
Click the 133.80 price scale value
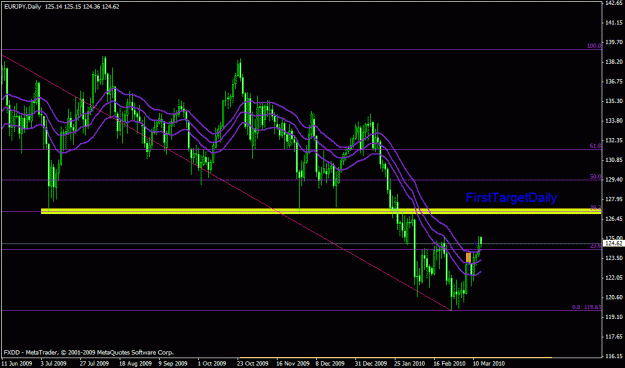tap(614, 121)
